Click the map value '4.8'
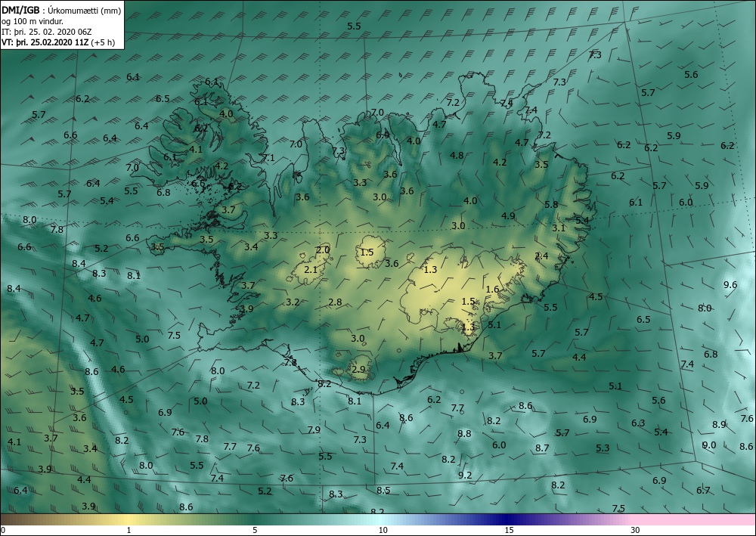 tap(457, 155)
